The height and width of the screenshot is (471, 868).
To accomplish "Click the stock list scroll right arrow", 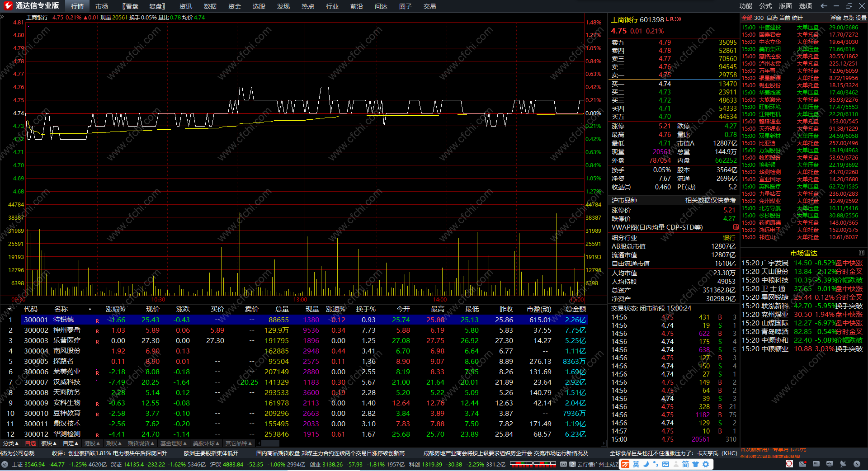I will [x=604, y=443].
